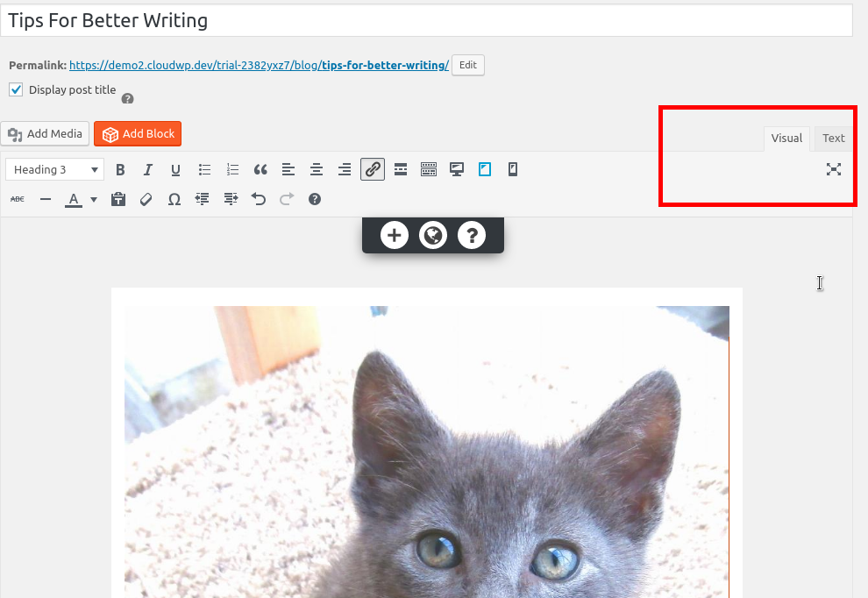Toggle underline formatting
This screenshot has height=598, width=868.
175,169
